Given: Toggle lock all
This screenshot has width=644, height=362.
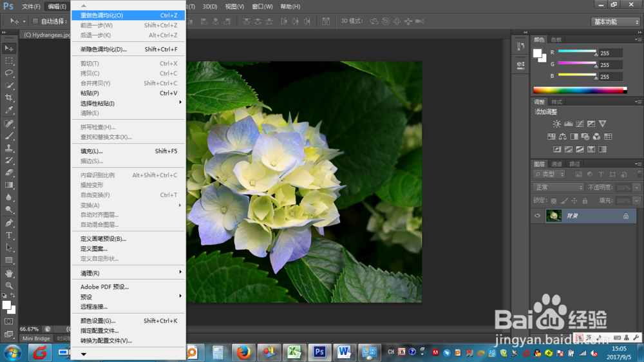Looking at the screenshot, I should [585, 201].
